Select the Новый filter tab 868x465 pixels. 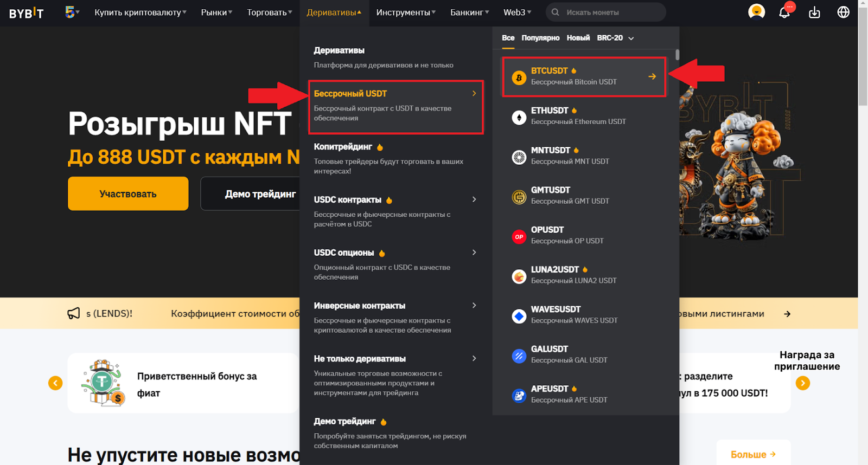click(x=578, y=38)
